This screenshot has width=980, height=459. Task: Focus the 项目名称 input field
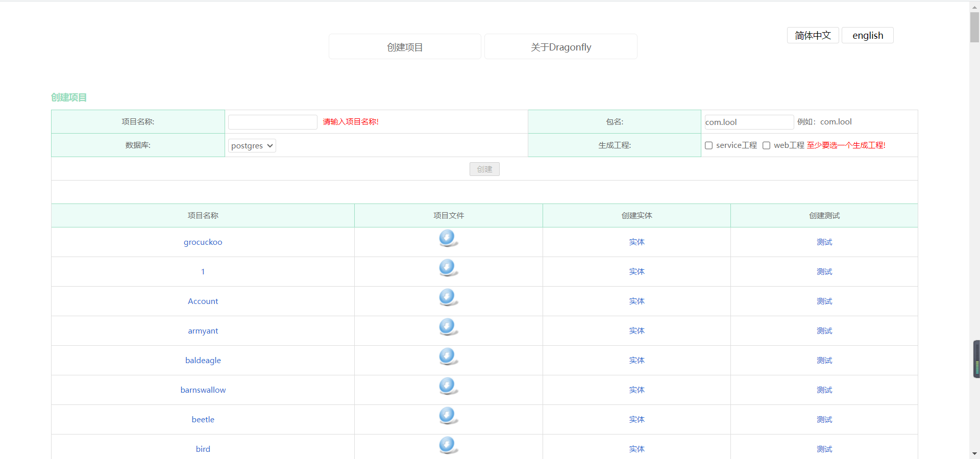273,122
